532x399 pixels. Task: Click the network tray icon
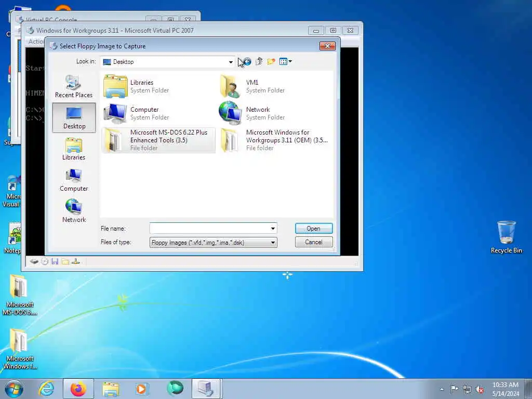click(467, 389)
